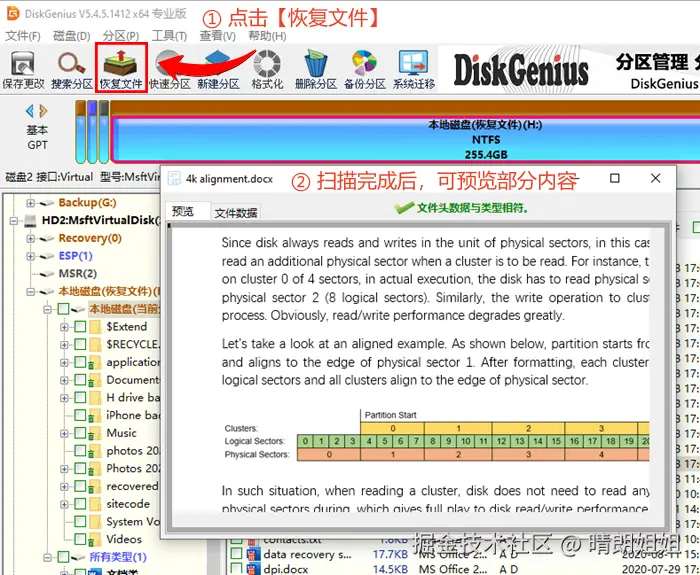Click the Delete Partition (删除分区) icon
This screenshot has height=575, width=700.
coord(316,65)
